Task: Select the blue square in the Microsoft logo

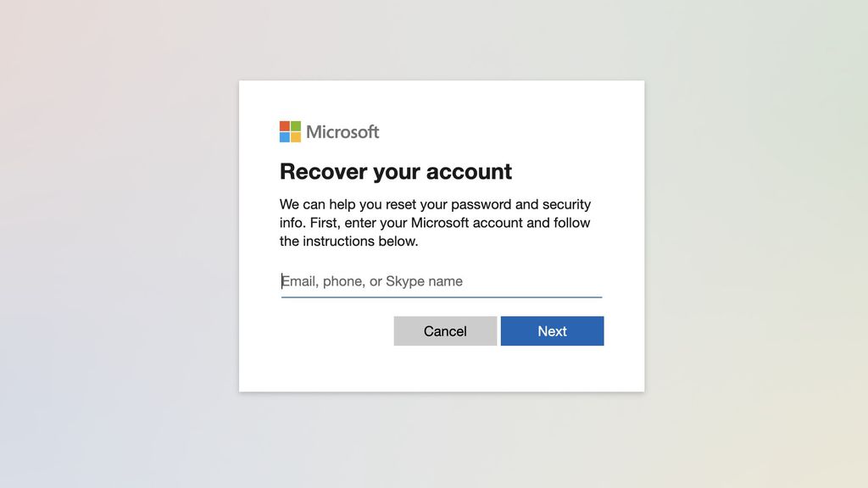Action: coord(285,136)
